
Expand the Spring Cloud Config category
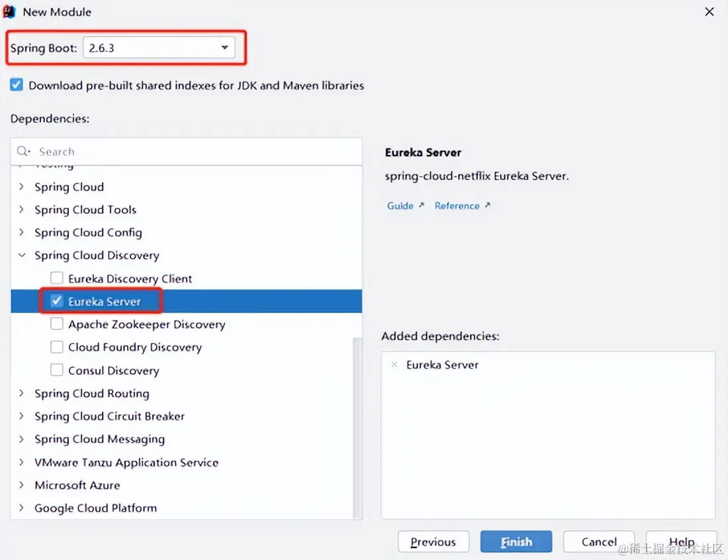click(21, 232)
